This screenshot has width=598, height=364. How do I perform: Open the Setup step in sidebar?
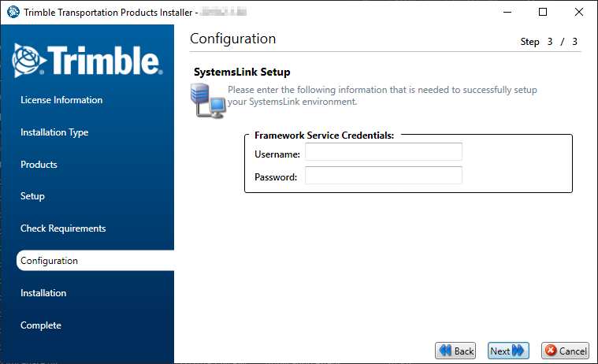(x=32, y=196)
